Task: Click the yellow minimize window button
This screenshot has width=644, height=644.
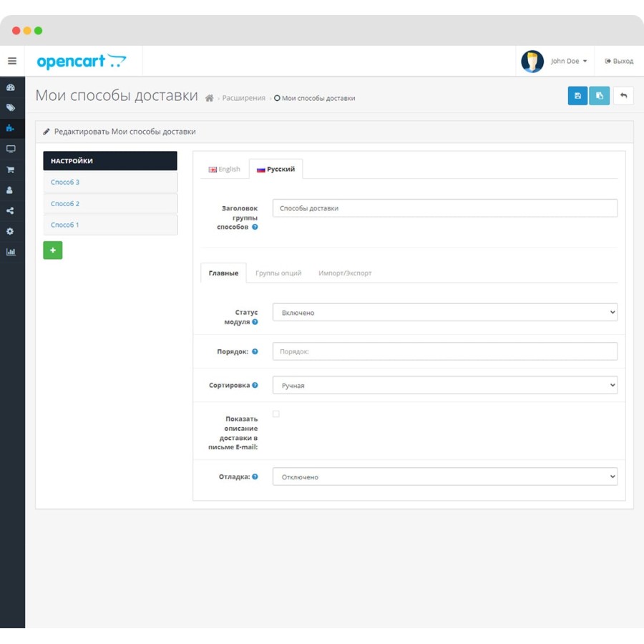Action: coord(27,31)
